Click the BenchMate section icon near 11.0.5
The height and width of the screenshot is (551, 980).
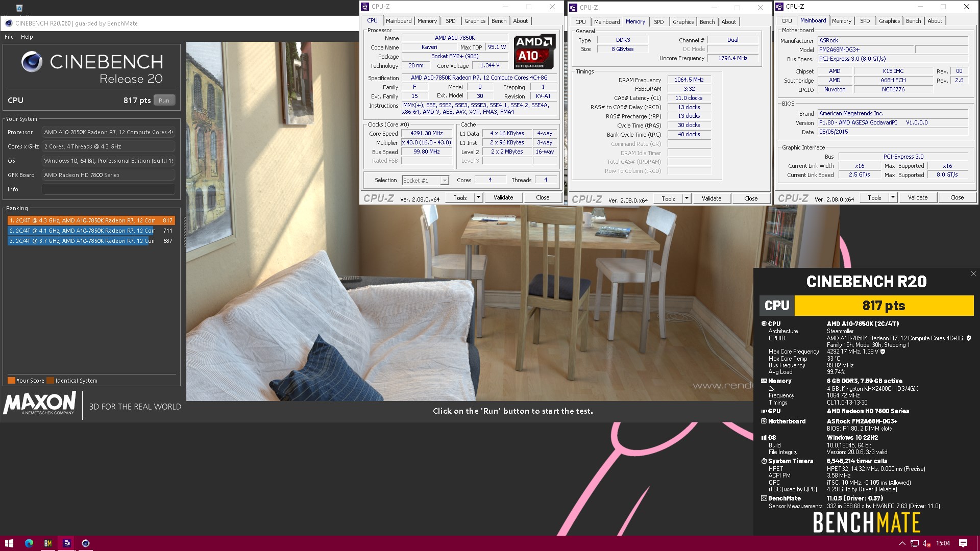click(x=764, y=498)
